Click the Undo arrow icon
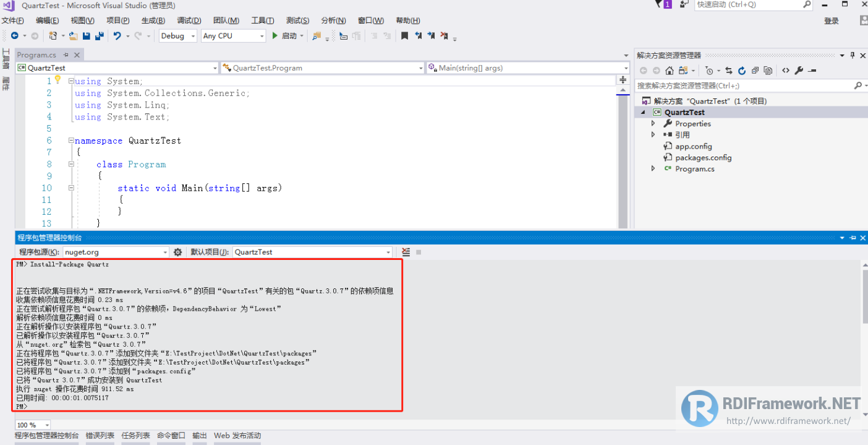Screen dimensions: 868x445 click(x=117, y=36)
